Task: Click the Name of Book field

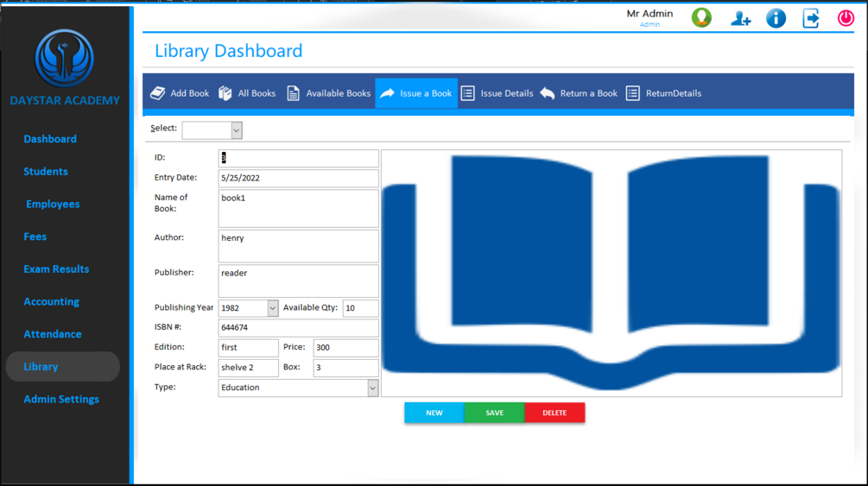Action: pyautogui.click(x=298, y=209)
